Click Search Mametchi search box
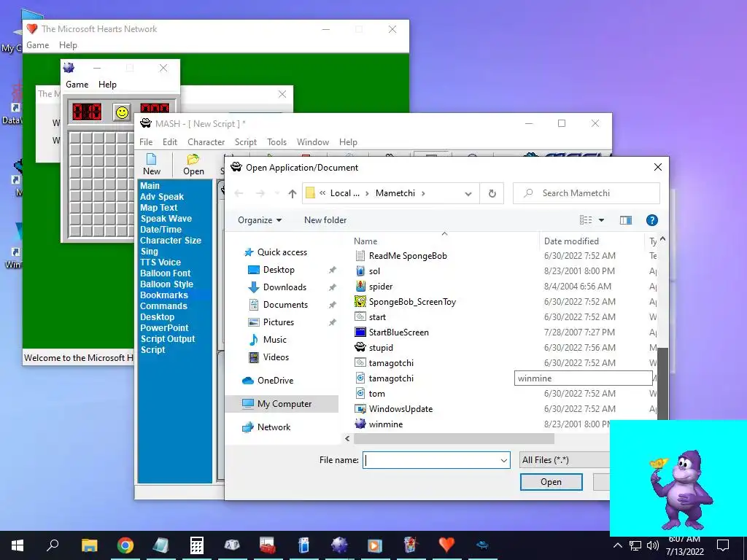This screenshot has height=560, width=747. coord(587,193)
